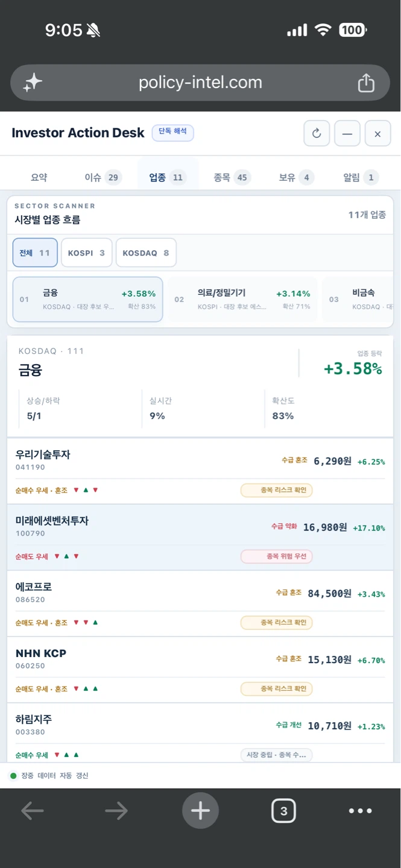Open the NHN KCP stock row
The height and width of the screenshot is (868, 401).
pos(200,670)
